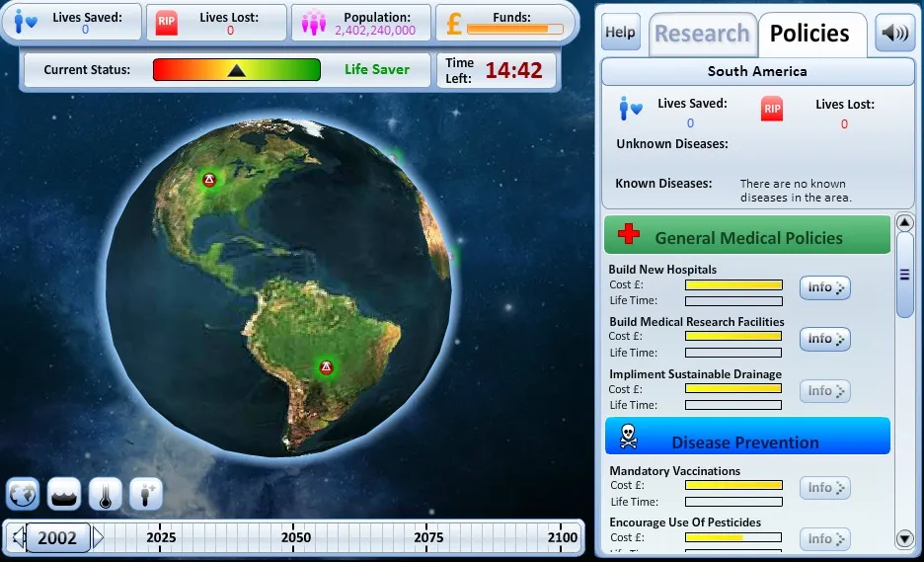Open Info for Build New Hospitals
Viewport: 924px width, 562px height.
[x=825, y=287]
